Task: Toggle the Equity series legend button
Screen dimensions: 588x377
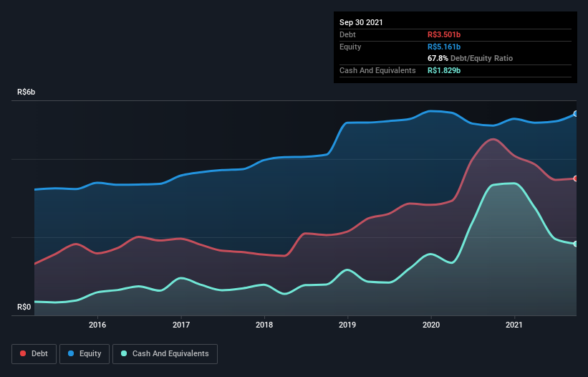Action: tap(85, 354)
